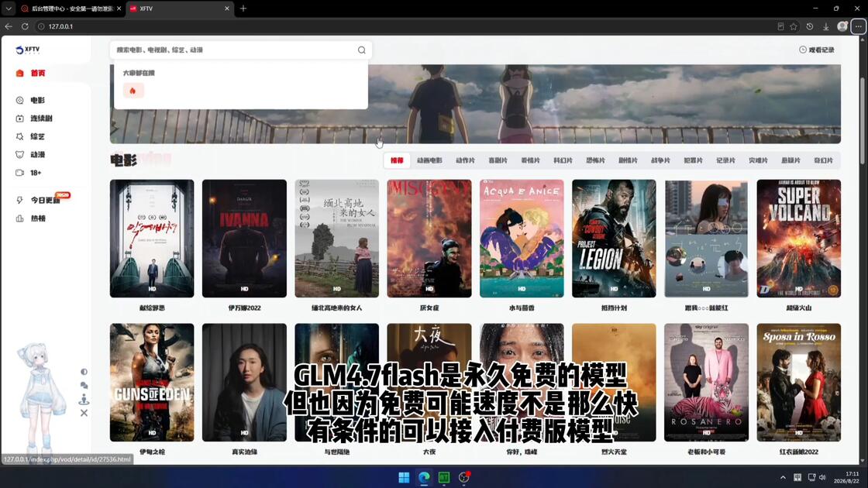Click the 厌女症 title link
This screenshot has width=868, height=488.
[429, 308]
